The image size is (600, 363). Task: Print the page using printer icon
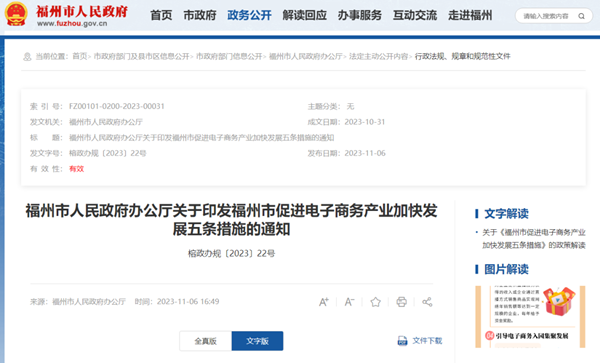pyautogui.click(x=401, y=302)
